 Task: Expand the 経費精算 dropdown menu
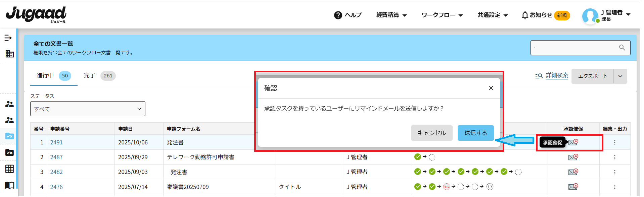click(391, 15)
